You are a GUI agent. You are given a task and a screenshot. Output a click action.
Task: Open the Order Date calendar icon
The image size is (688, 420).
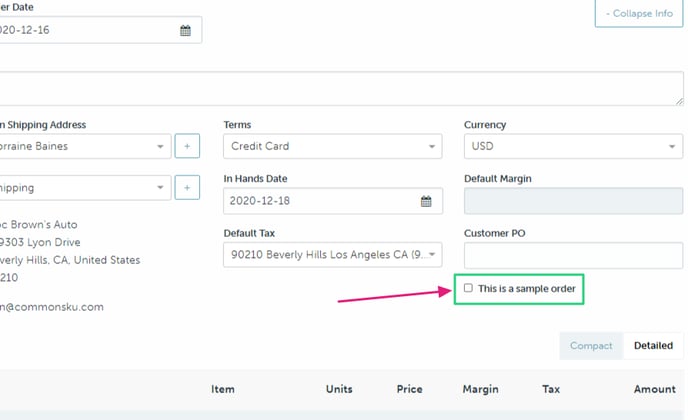click(185, 30)
